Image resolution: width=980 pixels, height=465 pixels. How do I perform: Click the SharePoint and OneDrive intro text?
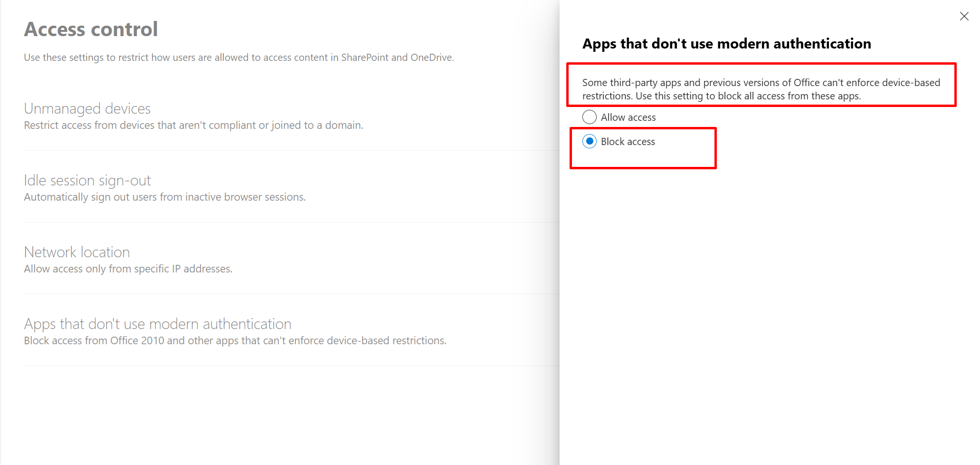(239, 58)
